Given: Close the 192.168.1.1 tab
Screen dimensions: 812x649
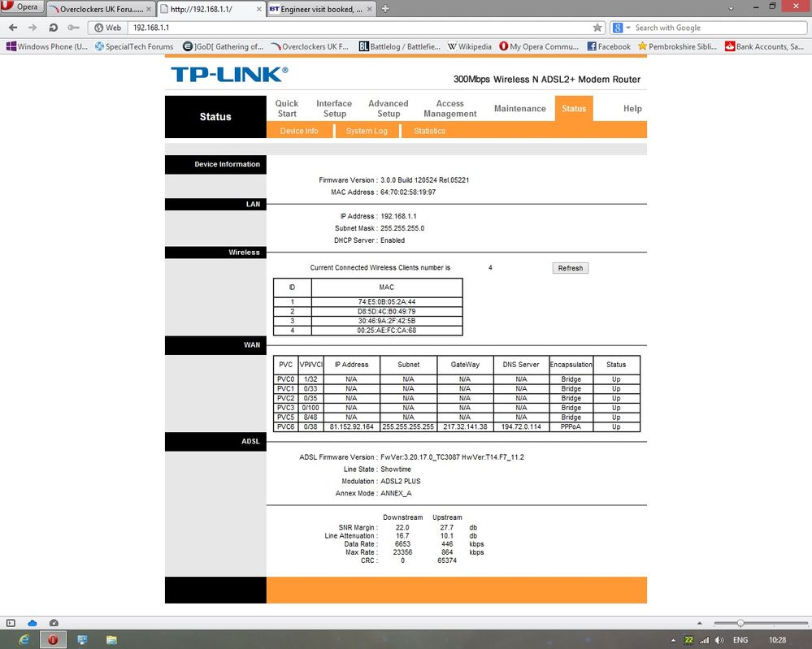Looking at the screenshot, I should (x=259, y=9).
